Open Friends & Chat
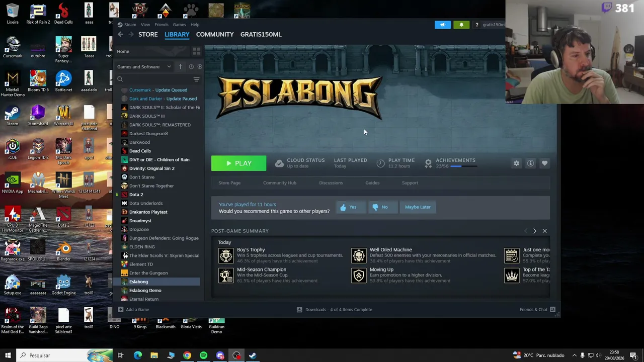This screenshot has width=644, height=362. pyautogui.click(x=537, y=310)
